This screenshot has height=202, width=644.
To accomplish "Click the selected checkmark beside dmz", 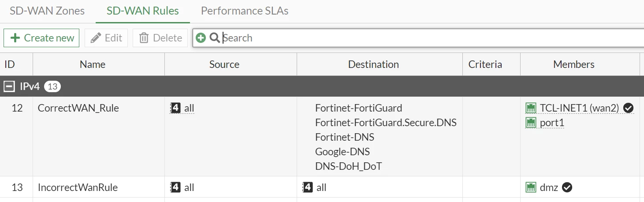I will (x=567, y=187).
